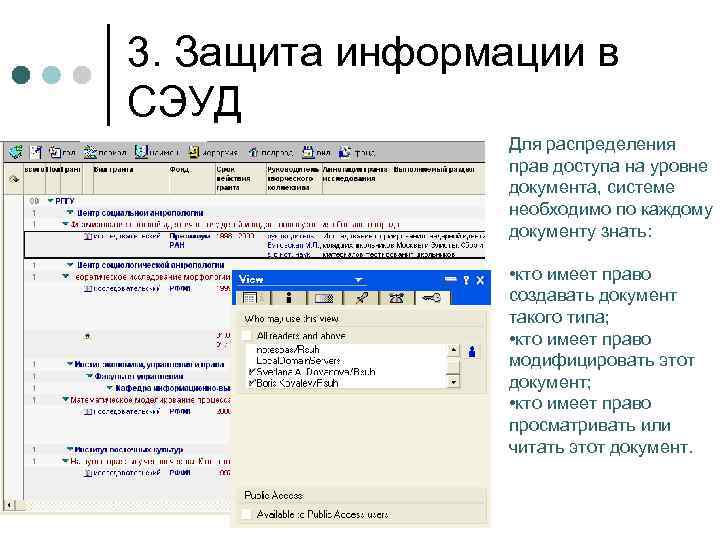The width and height of the screenshot is (720, 540).
Task: Click the sort icon in the view header corner
Action: (x=14, y=178)
